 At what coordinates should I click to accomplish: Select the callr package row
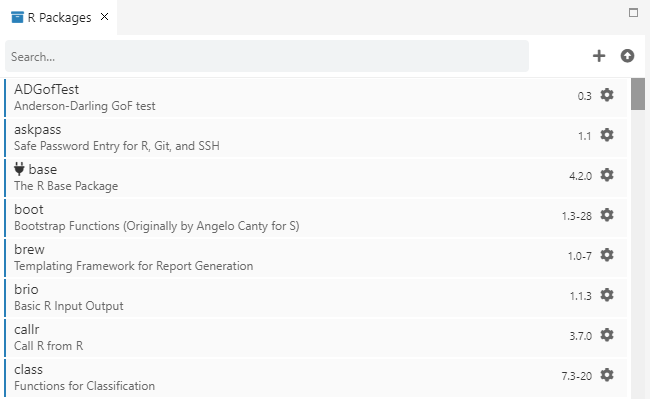316,337
